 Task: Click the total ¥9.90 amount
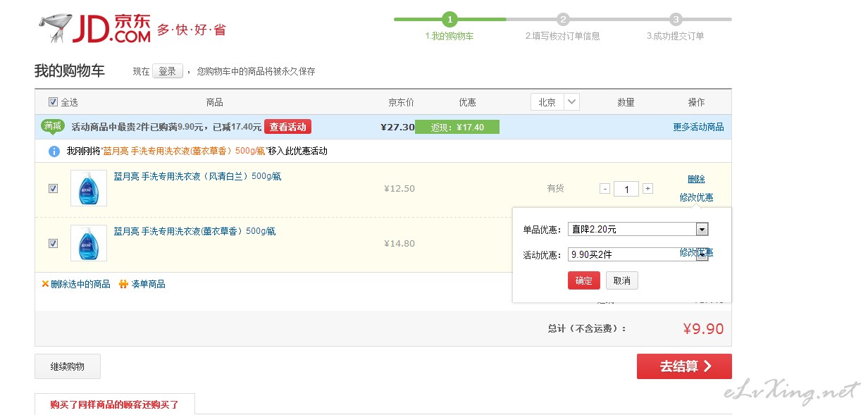coord(703,328)
